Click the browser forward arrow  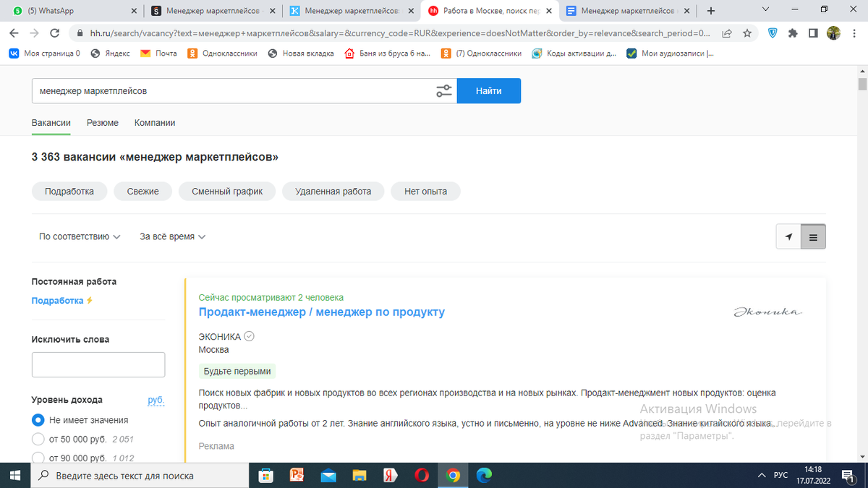34,33
